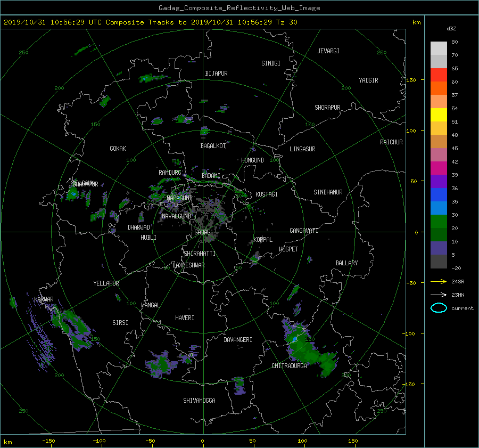Select the light orange 54-57 dBZ swatch
Screen dimensions: 479x448
coord(439,102)
